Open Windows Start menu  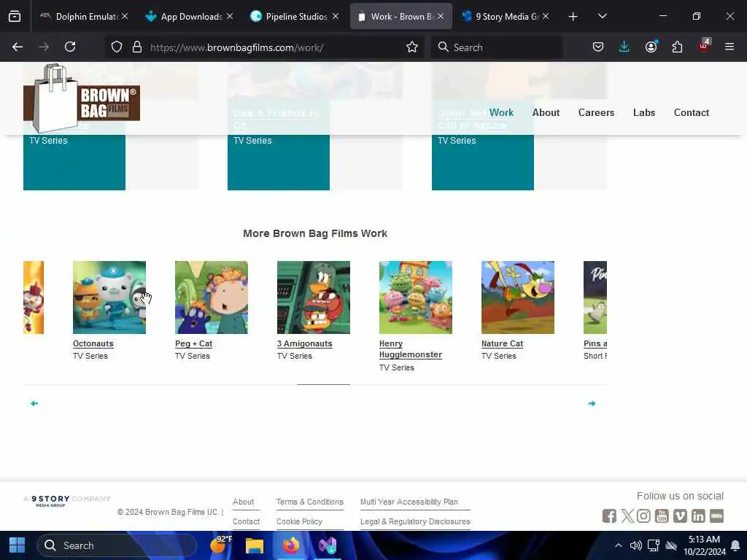click(18, 545)
